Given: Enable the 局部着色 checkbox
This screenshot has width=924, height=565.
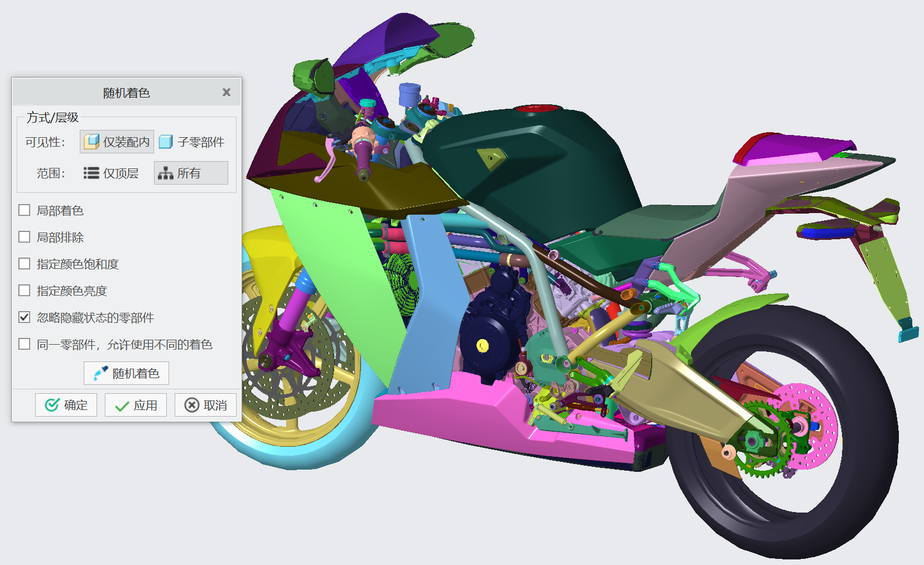Looking at the screenshot, I should pos(25,210).
